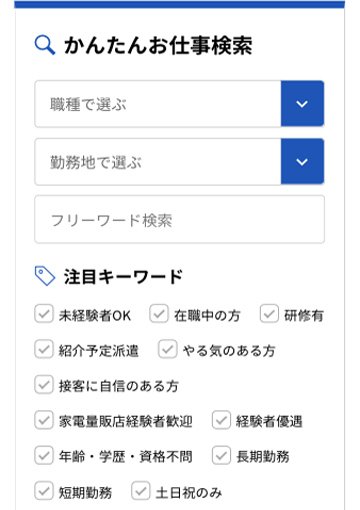The image size is (360, 510).
Task: Open the 職種で選ぶ dropdown arrow
Action: point(302,104)
